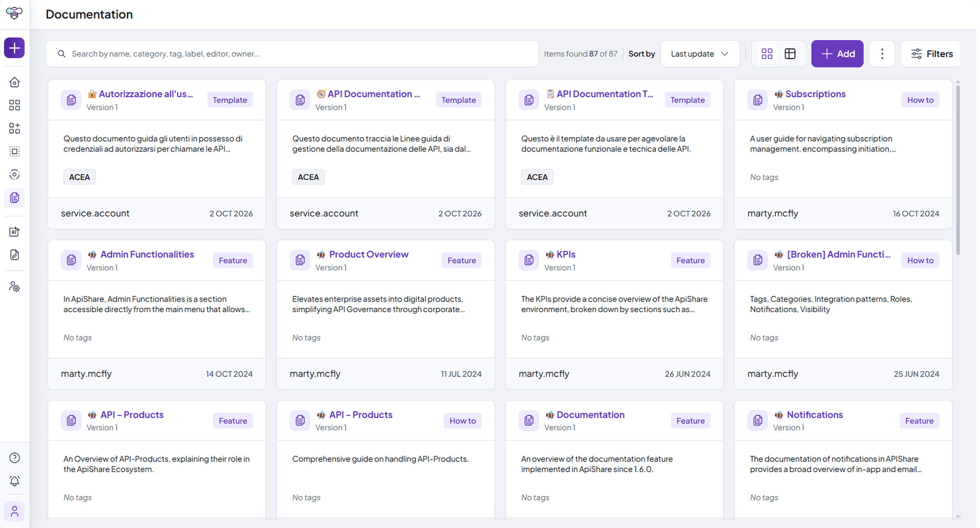Image resolution: width=980 pixels, height=528 pixels.
Task: Open the three-dot more options menu
Action: coord(882,54)
